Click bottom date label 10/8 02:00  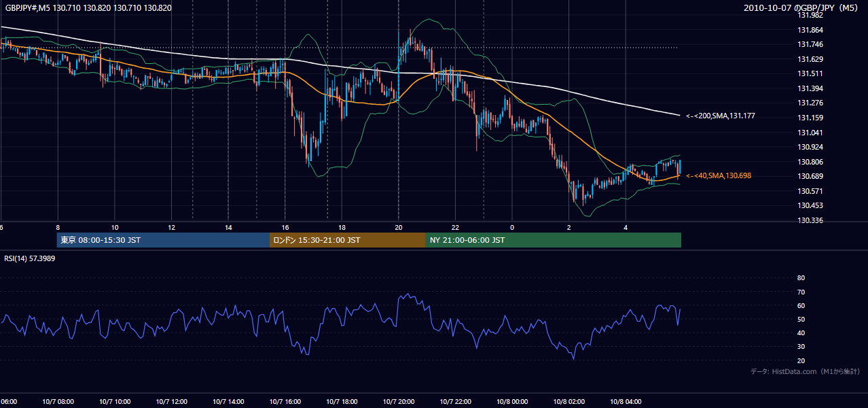[x=568, y=401]
